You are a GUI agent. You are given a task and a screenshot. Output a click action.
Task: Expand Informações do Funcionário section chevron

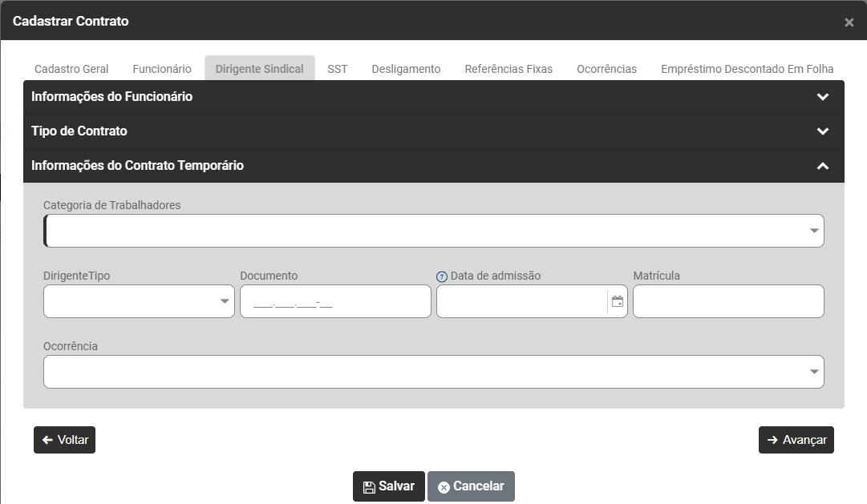[x=823, y=97]
